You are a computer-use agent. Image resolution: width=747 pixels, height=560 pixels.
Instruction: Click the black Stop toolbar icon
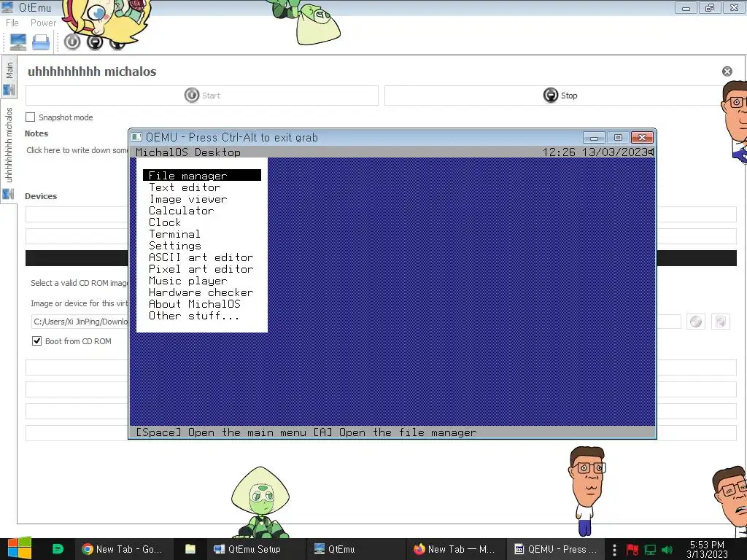click(95, 42)
